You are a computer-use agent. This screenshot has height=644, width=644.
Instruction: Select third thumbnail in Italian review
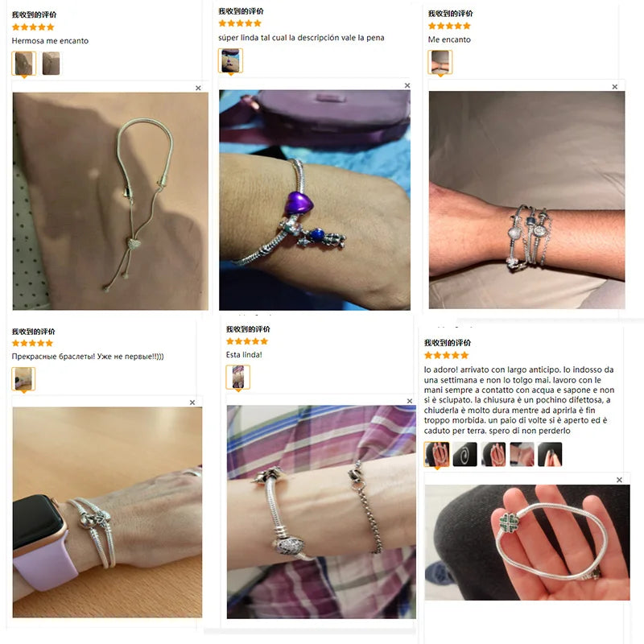coord(493,454)
